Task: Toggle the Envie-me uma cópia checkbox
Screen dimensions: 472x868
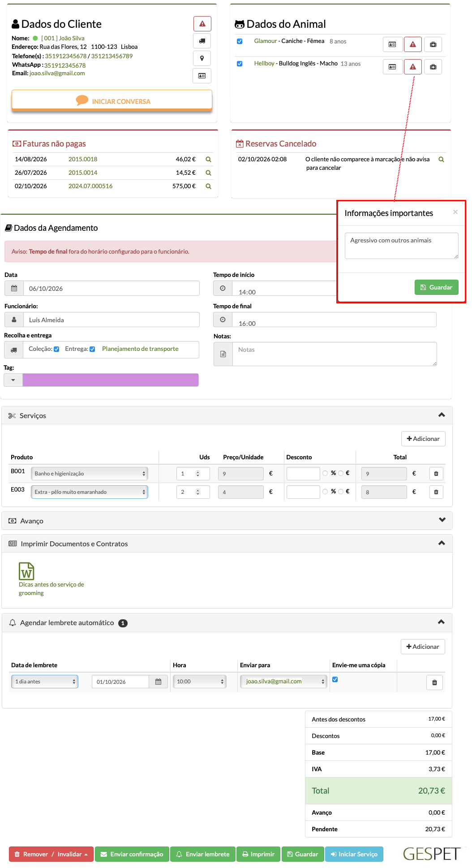Action: [x=335, y=679]
